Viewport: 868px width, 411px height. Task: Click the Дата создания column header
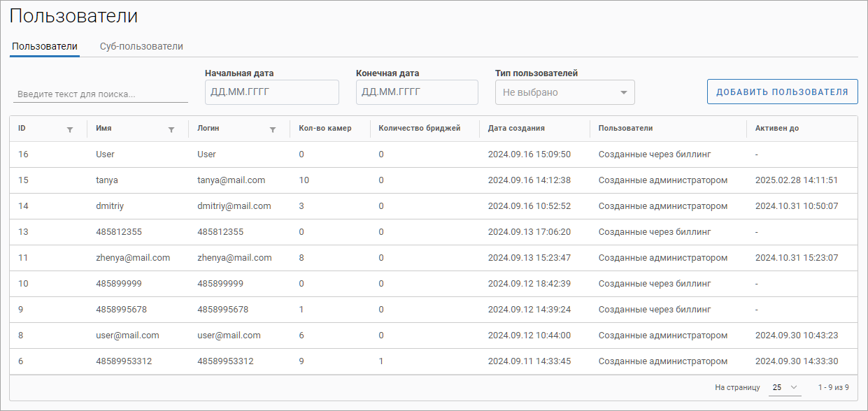click(x=516, y=129)
